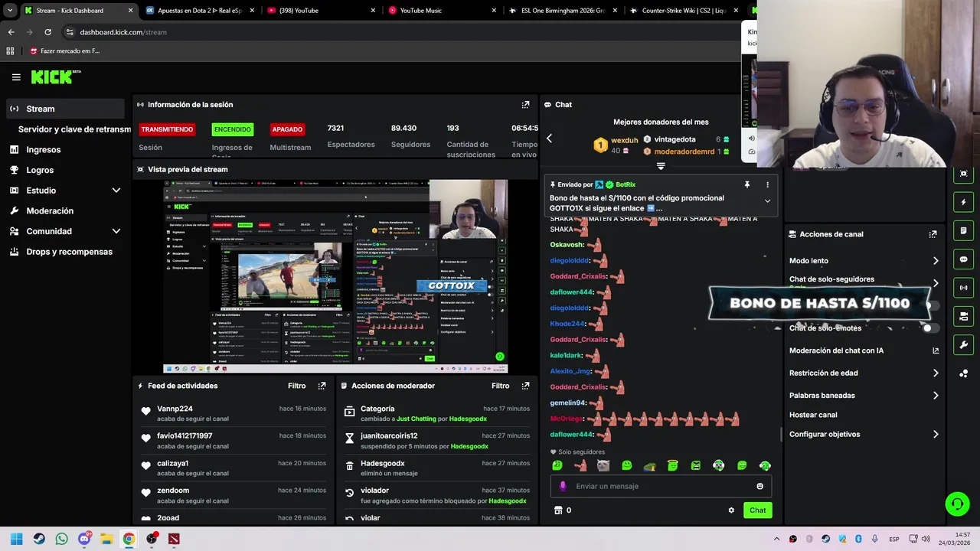Insert the pointing Patrick emote from quick row
Viewport: 980px width, 551px height.
tap(580, 465)
